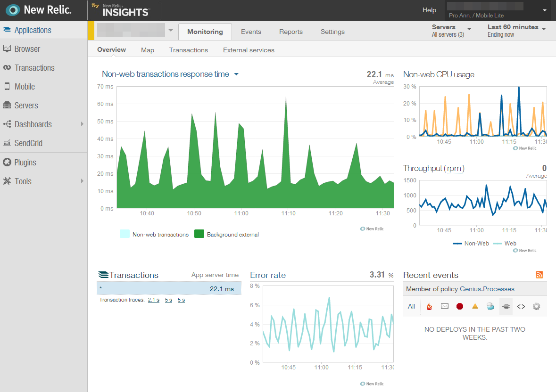
Task: Expand the Dashboards submenu arrow
Action: (x=82, y=124)
